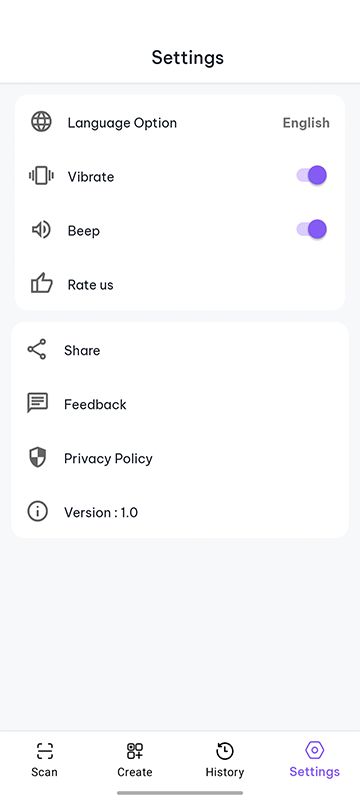Open the Privacy Policy link
The height and width of the screenshot is (800, 360).
pyautogui.click(x=108, y=458)
